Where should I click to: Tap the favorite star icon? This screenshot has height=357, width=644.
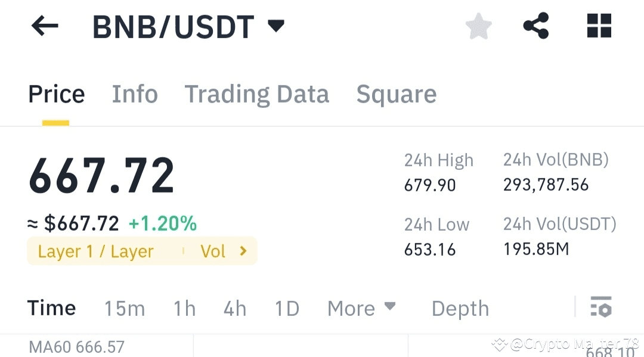click(478, 26)
